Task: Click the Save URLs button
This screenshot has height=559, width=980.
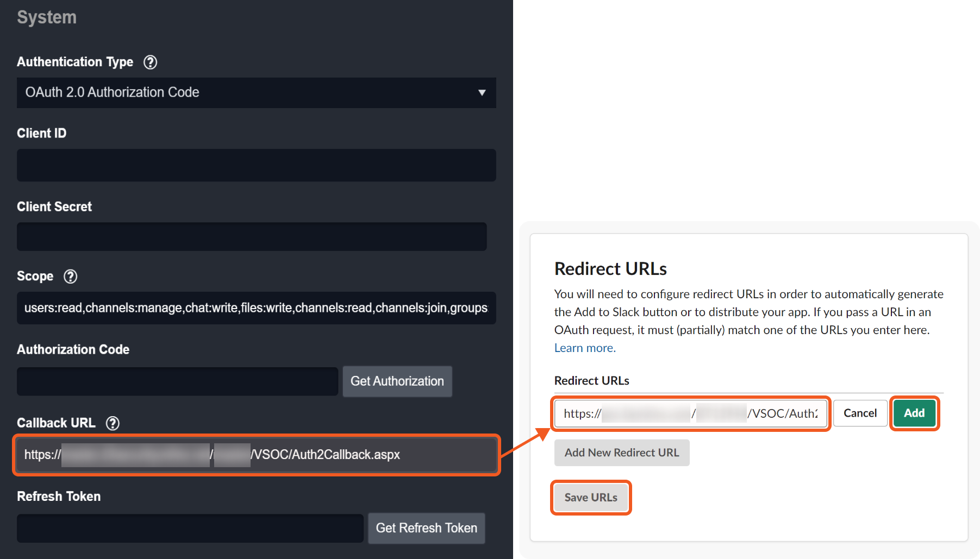Action: [591, 498]
